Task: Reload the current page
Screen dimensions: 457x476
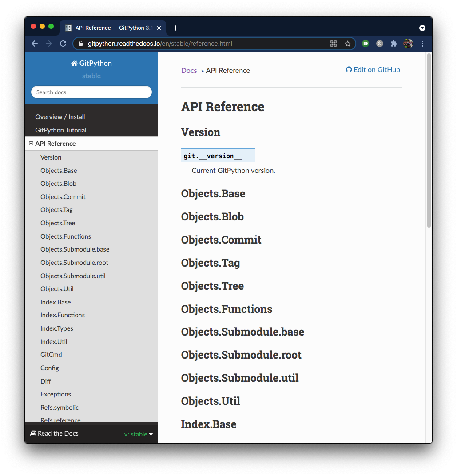Action: (x=63, y=44)
